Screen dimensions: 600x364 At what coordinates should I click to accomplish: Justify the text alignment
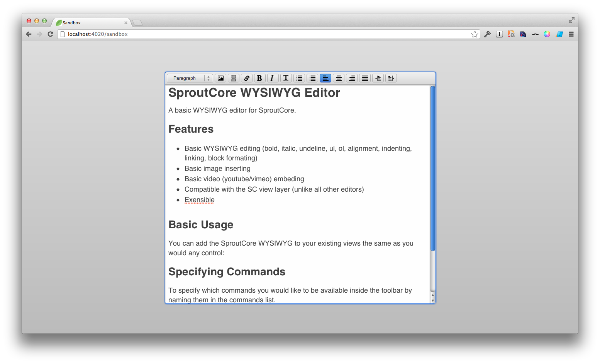coord(365,78)
